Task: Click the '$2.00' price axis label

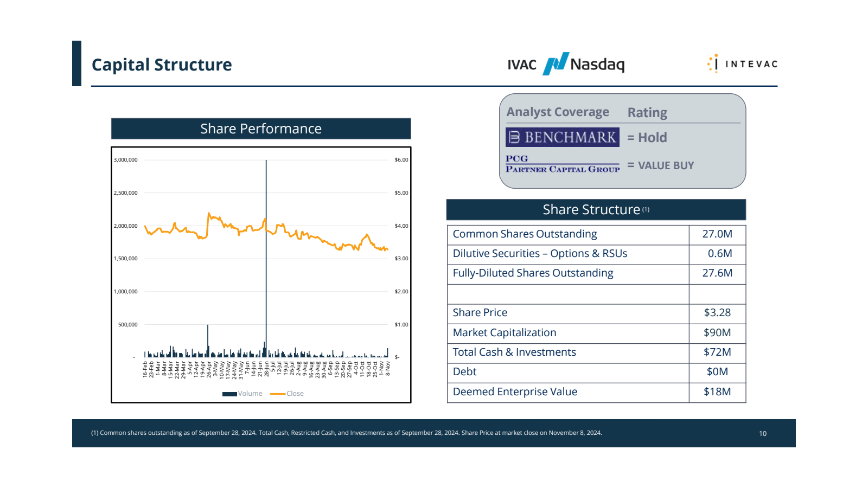Action: (x=401, y=292)
